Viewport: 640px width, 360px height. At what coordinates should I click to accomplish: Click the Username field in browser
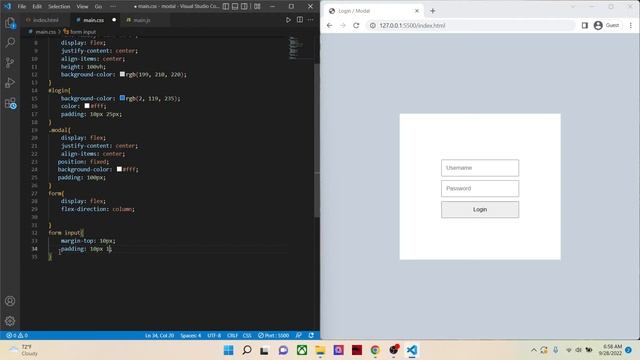480,168
